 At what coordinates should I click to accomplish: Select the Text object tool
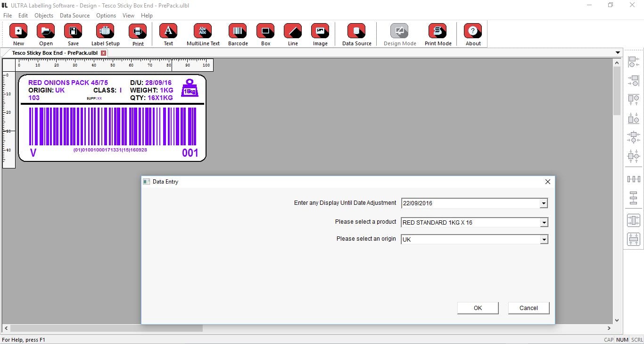[x=168, y=31]
